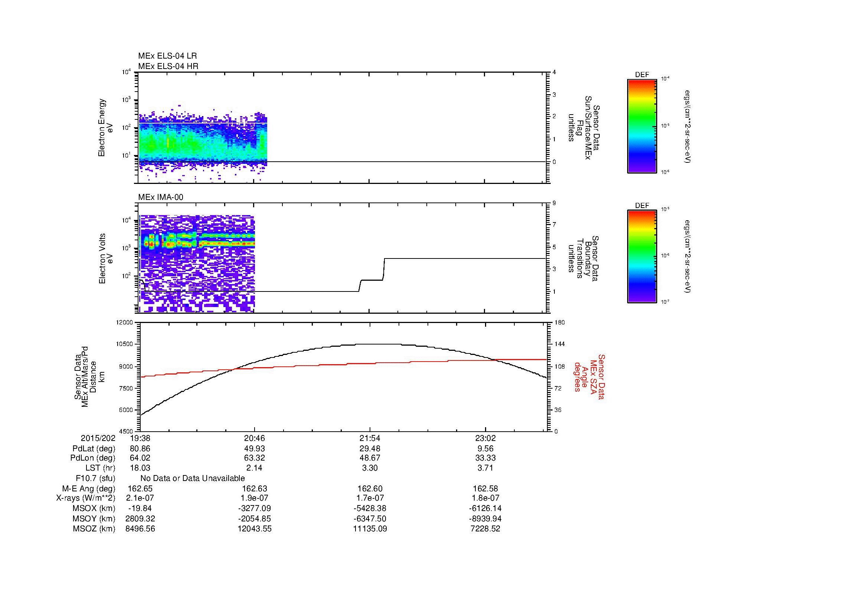Image resolution: width=868 pixels, height=613 pixels.
Task: Click the 'MSOX (km)' row label
Action: pos(94,508)
